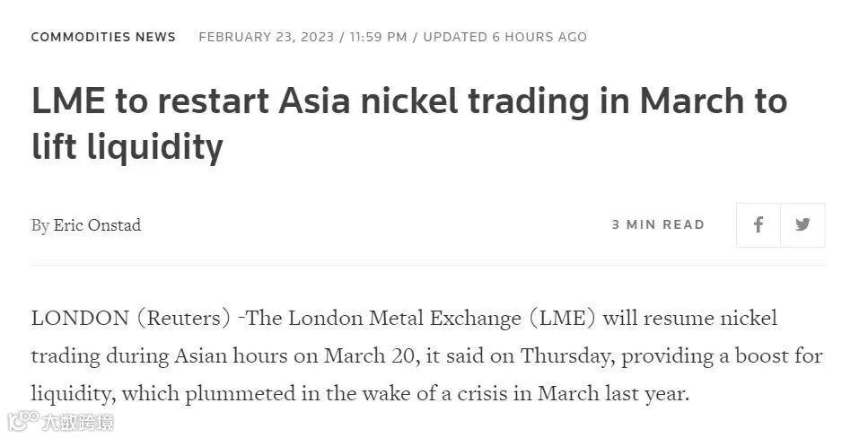
Task: Open the Commodities News section link
Action: tap(103, 37)
